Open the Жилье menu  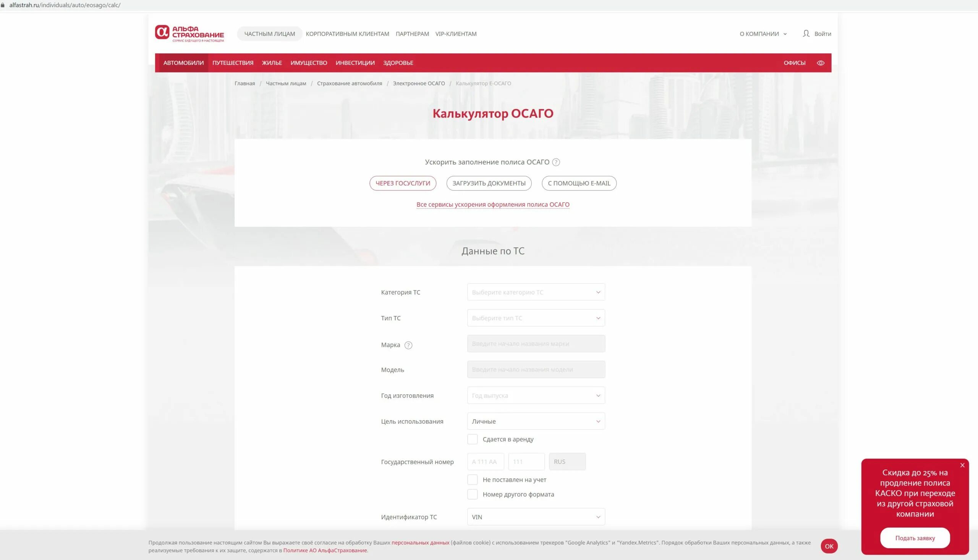(272, 63)
